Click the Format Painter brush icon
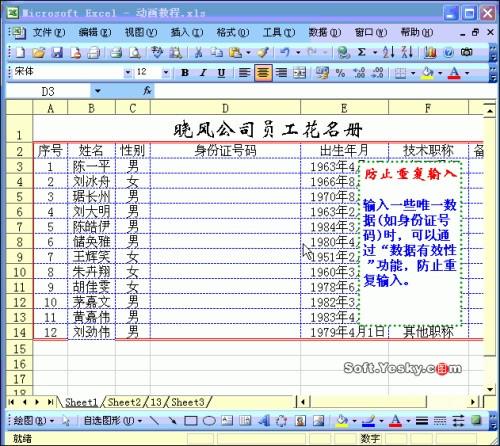 point(263,52)
